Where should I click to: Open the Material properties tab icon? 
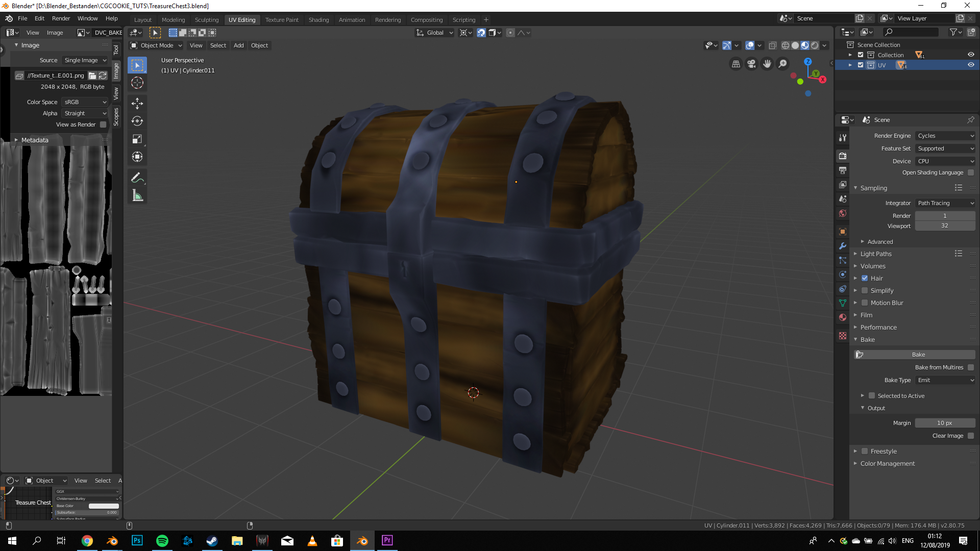(843, 317)
